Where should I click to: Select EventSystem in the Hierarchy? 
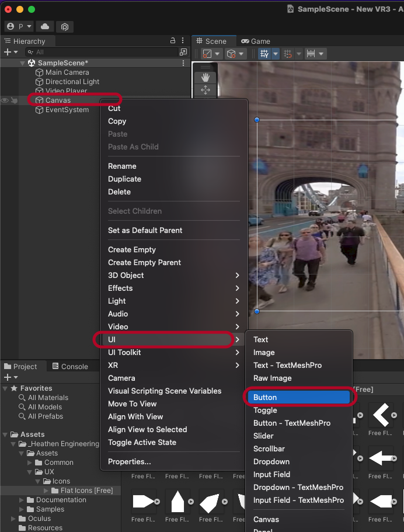click(x=67, y=110)
